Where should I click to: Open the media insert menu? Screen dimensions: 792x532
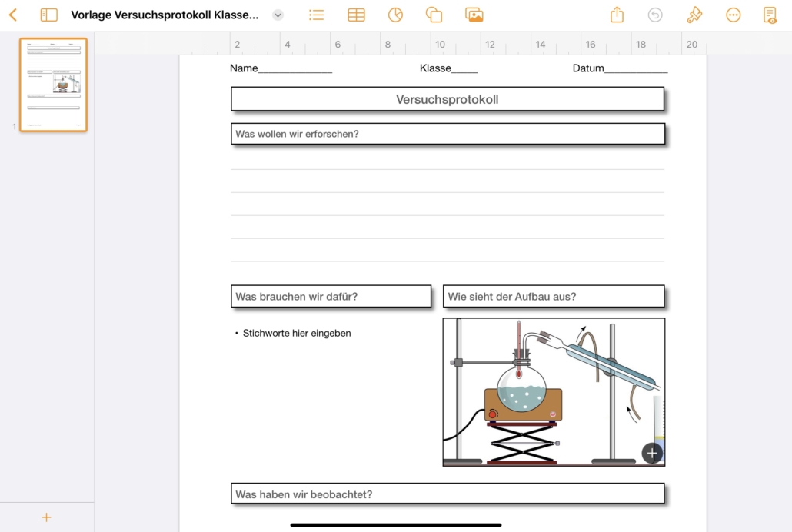(474, 15)
